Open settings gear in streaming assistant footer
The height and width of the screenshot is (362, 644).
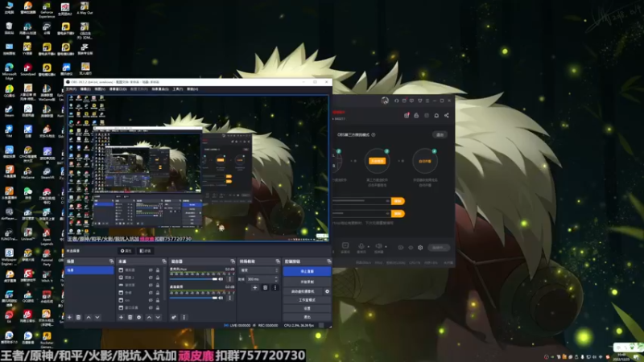pyautogui.click(x=420, y=248)
